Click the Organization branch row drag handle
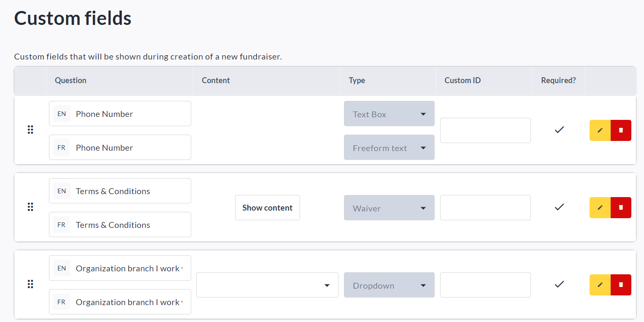 click(x=30, y=284)
